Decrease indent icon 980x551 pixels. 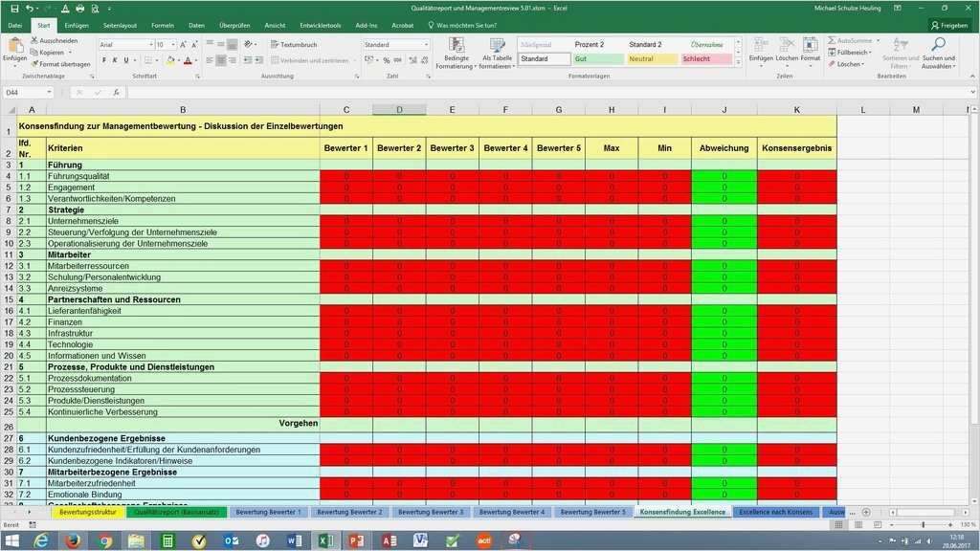coord(248,60)
